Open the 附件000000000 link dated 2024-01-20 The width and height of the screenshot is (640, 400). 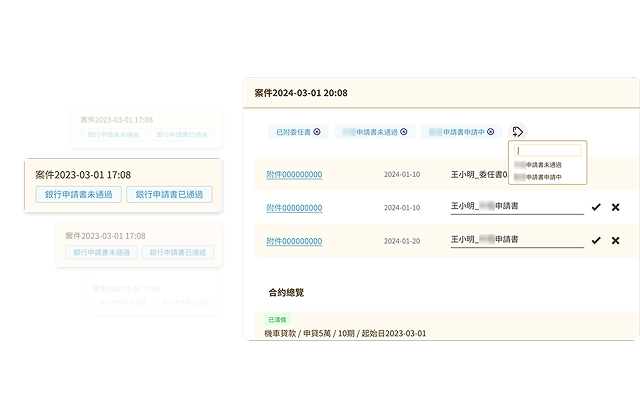point(294,240)
